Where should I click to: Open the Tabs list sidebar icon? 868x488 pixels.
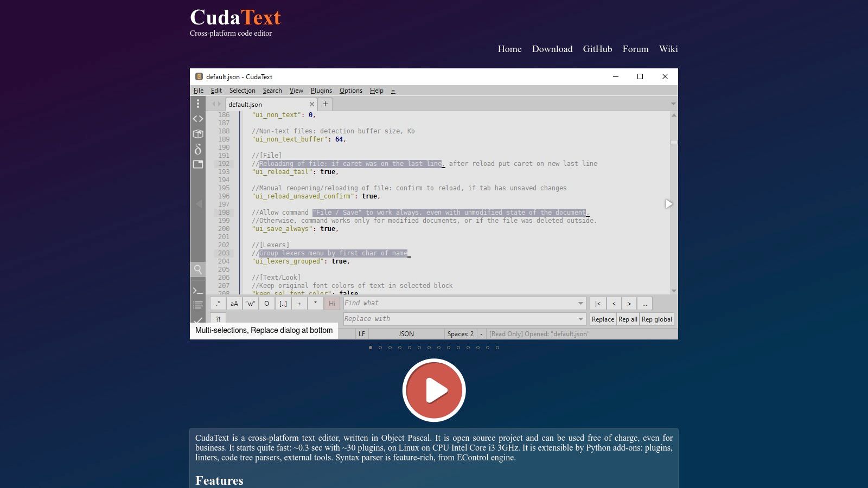pyautogui.click(x=198, y=164)
